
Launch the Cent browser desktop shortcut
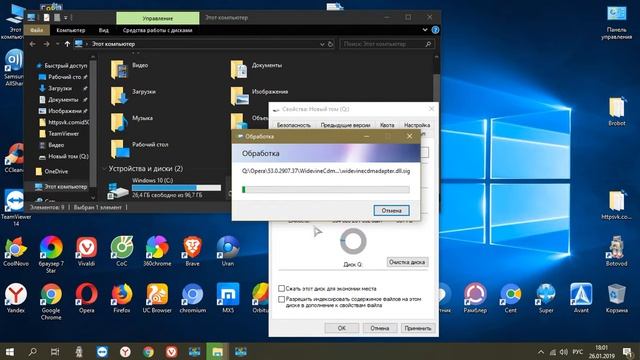point(511,298)
